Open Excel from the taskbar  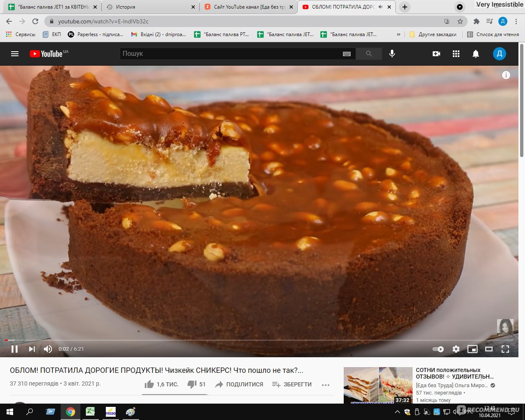90,412
